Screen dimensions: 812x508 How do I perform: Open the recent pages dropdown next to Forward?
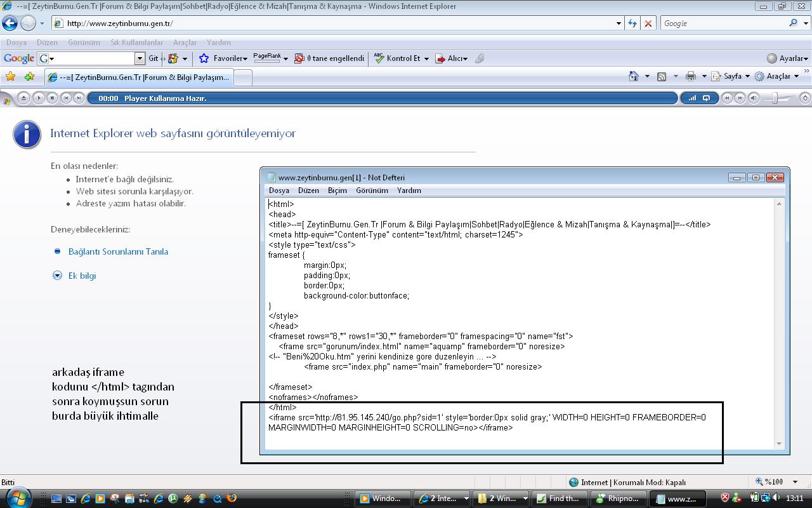click(42, 23)
